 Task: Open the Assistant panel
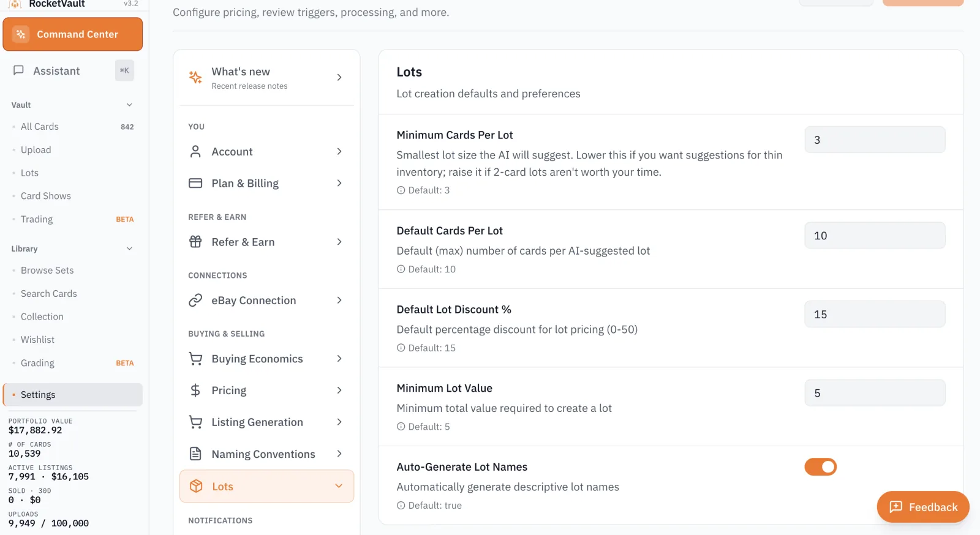(x=73, y=70)
